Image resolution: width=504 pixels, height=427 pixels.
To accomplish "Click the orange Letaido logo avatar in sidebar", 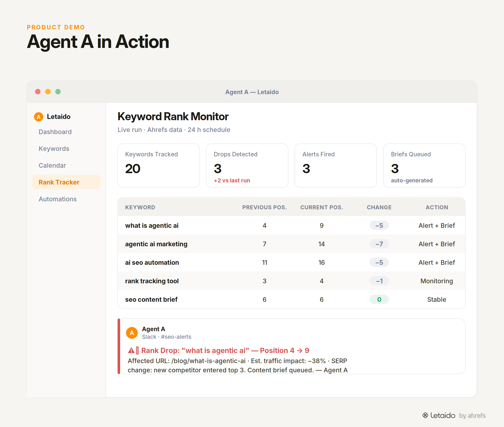I will (38, 117).
